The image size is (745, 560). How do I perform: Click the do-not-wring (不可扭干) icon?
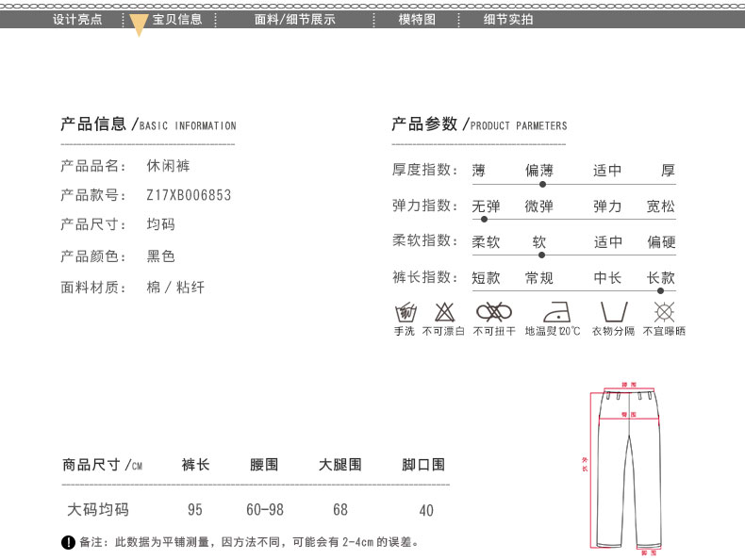[493, 312]
